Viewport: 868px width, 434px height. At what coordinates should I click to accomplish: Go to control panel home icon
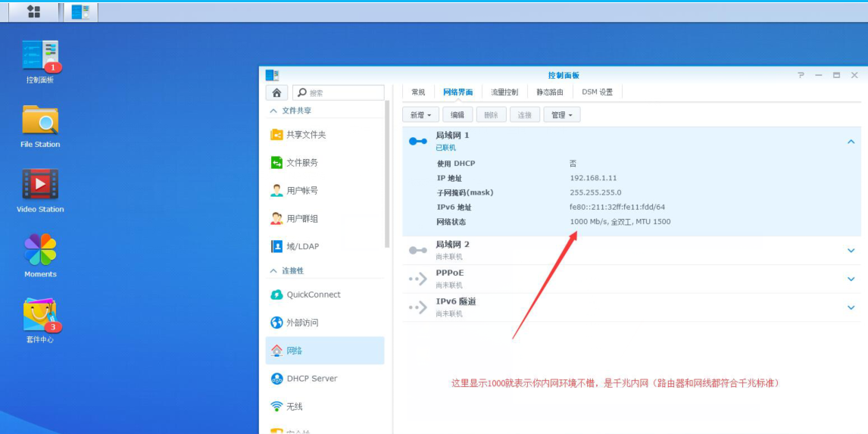[x=276, y=92]
